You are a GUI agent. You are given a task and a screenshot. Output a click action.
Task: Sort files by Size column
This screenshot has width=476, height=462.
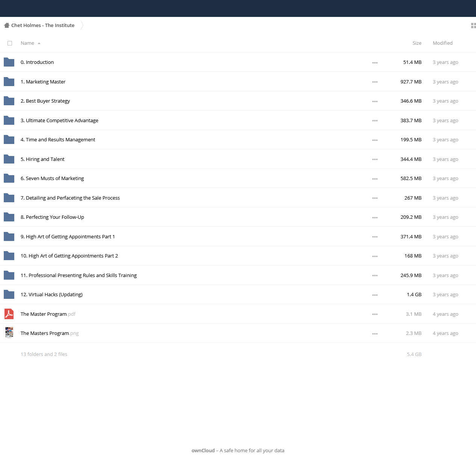[417, 43]
